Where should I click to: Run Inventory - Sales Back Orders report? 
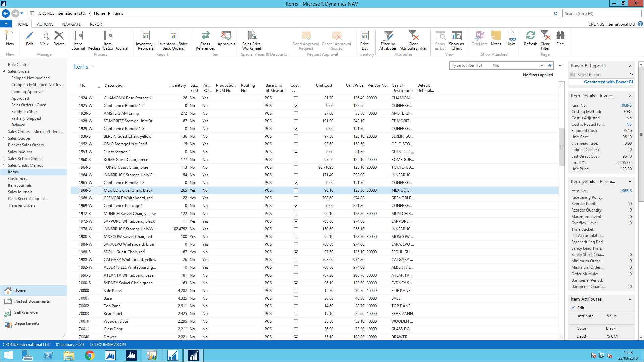[x=173, y=40]
